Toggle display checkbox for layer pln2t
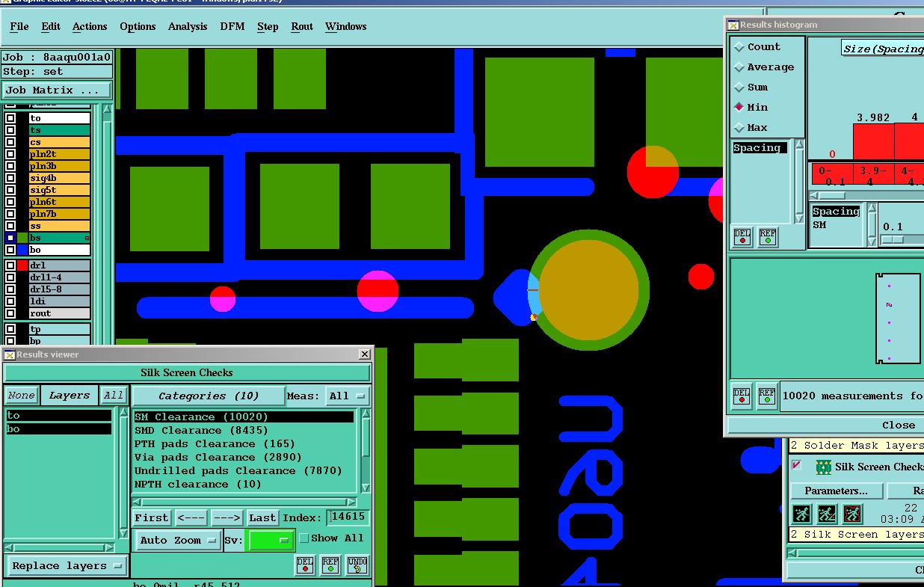The height and width of the screenshot is (587, 924). (10, 154)
